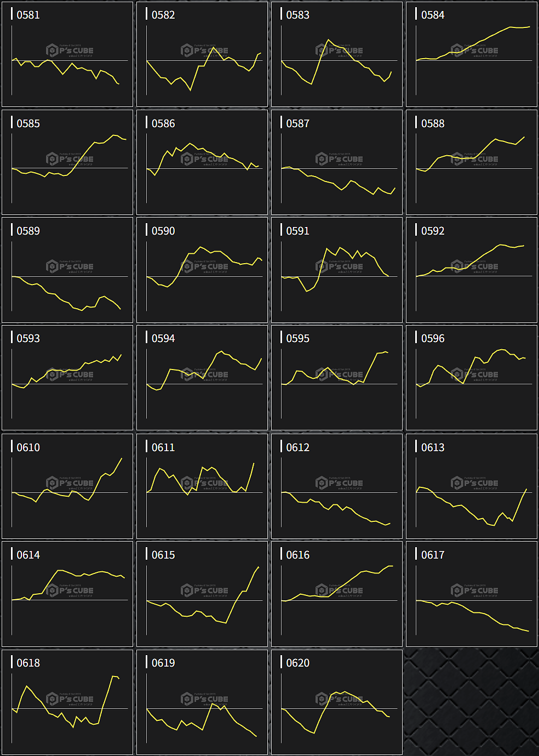Select graph card numbered 0594
Image resolution: width=539 pixels, height=756 pixels.
pyautogui.click(x=202, y=378)
